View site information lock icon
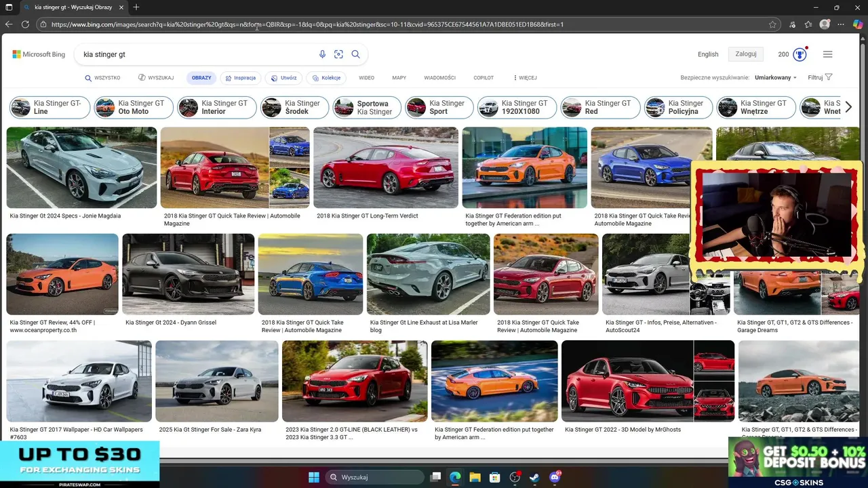The width and height of the screenshot is (868, 488). click(x=43, y=24)
